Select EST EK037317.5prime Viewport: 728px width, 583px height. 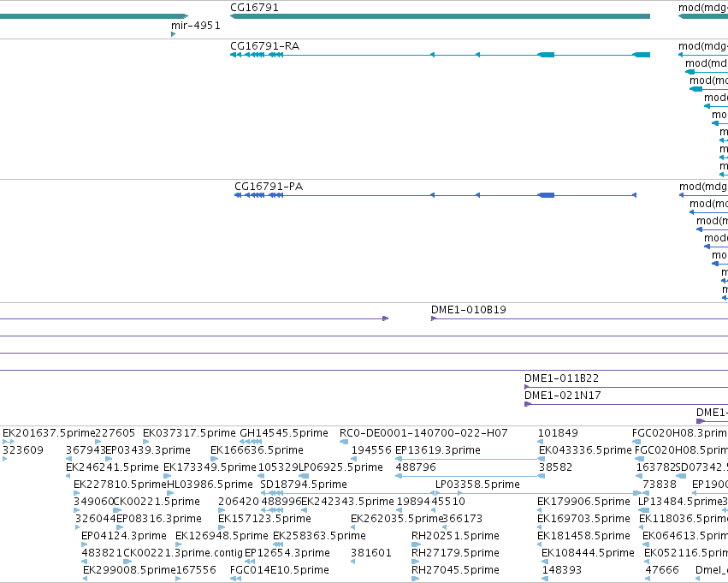(189, 433)
